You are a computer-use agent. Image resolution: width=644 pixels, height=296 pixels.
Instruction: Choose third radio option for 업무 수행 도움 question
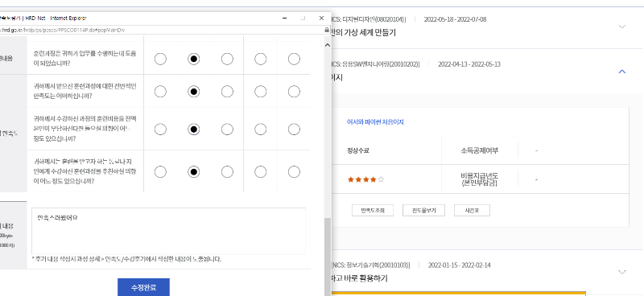(227, 59)
